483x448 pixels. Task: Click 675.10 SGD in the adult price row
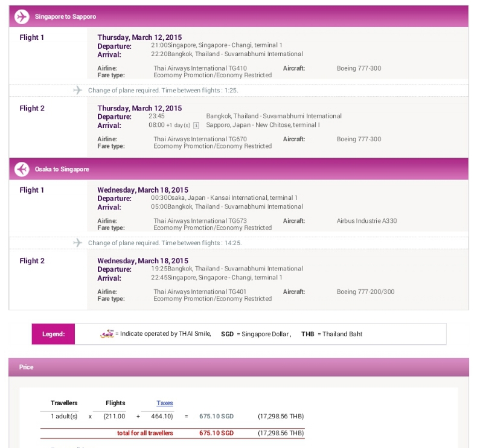216,416
